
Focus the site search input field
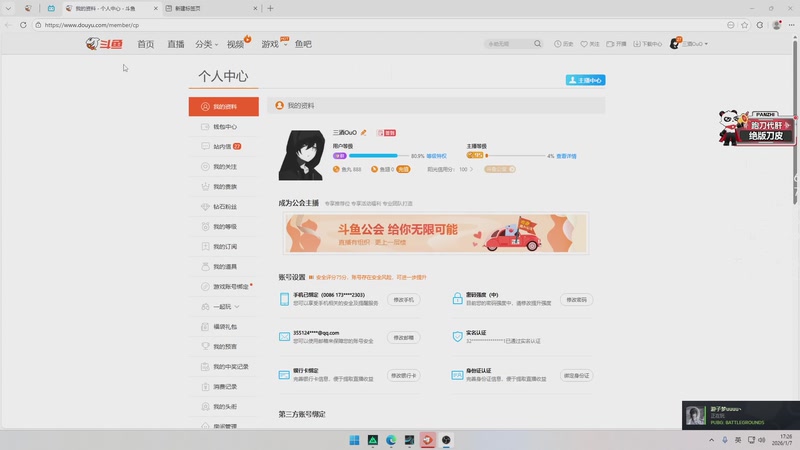coord(509,44)
